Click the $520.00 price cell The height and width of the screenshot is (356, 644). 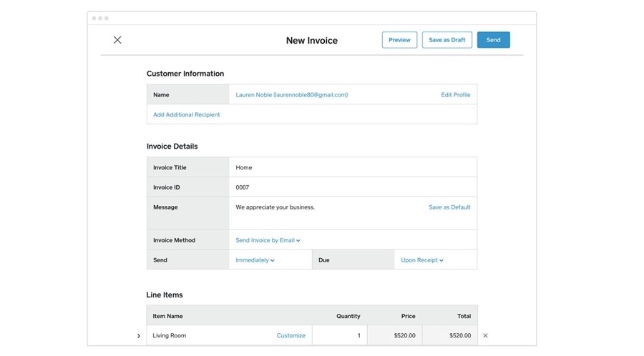click(395, 335)
